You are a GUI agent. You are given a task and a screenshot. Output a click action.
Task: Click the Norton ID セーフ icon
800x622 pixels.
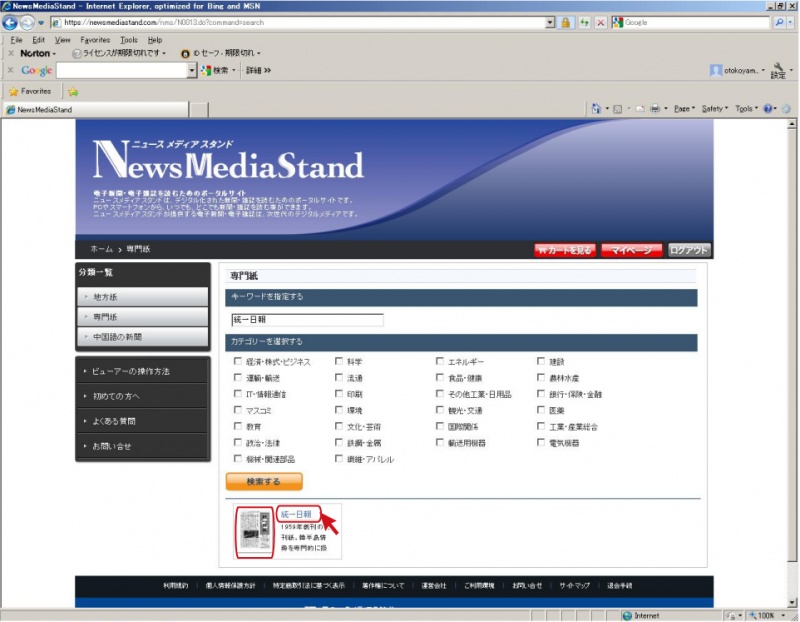[x=185, y=53]
